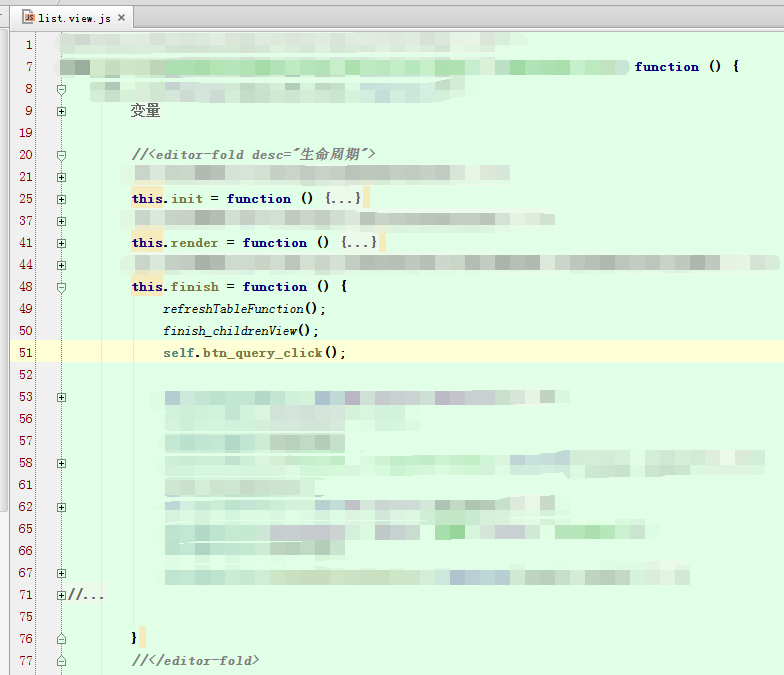Expand this.init function fold marker on line 25
784x675 pixels.
61,199
